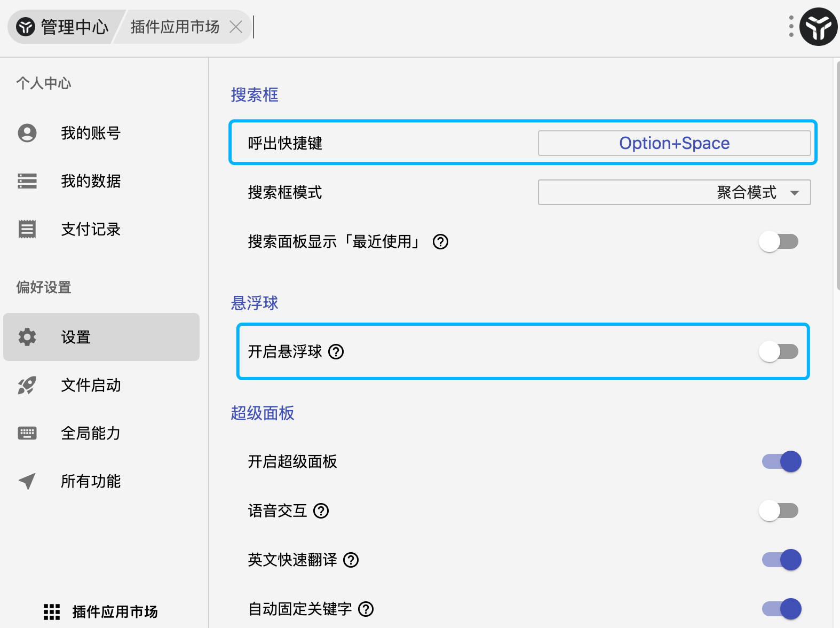Click the account avatar icon beside 我的账号
840x628 pixels.
pos(27,133)
